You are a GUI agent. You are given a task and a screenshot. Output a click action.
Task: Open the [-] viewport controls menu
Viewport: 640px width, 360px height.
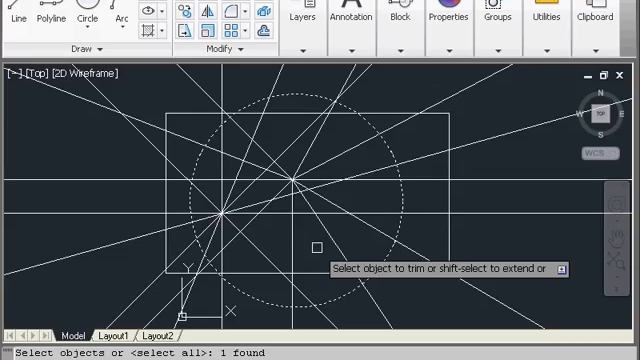pyautogui.click(x=15, y=73)
